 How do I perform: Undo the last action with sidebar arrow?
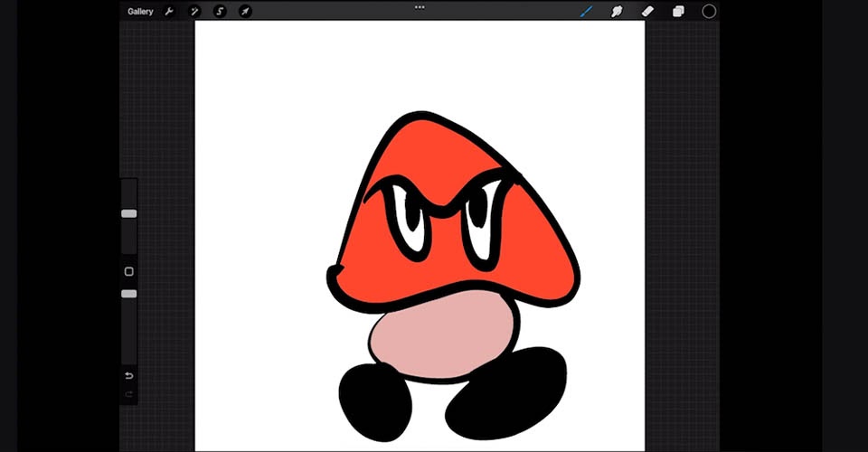[x=129, y=376]
